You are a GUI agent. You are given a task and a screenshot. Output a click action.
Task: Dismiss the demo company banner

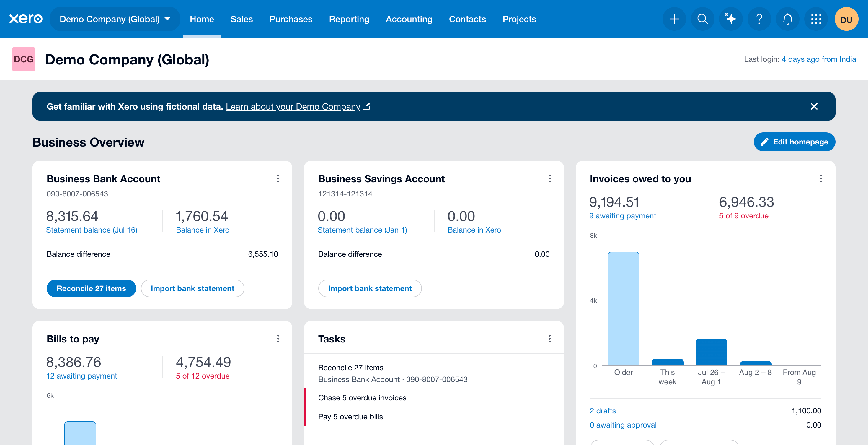point(814,107)
